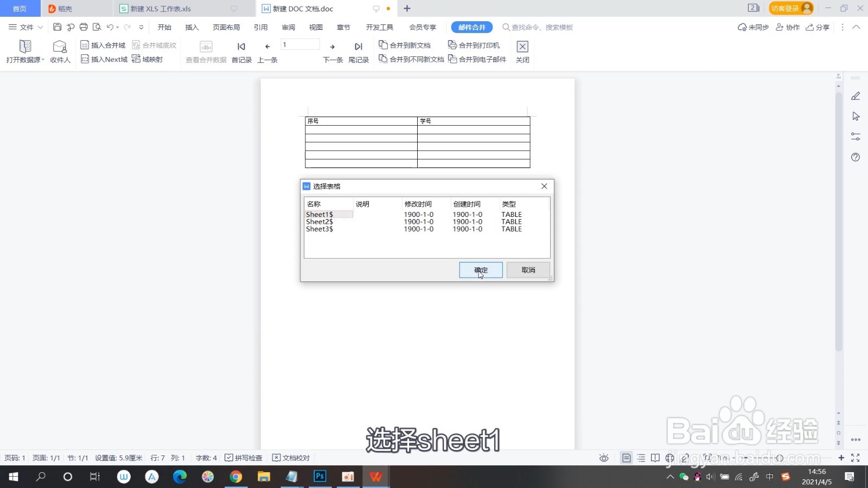The width and height of the screenshot is (868, 488).
Task: Expand the quick access toolbar dropdown
Action: click(x=141, y=27)
